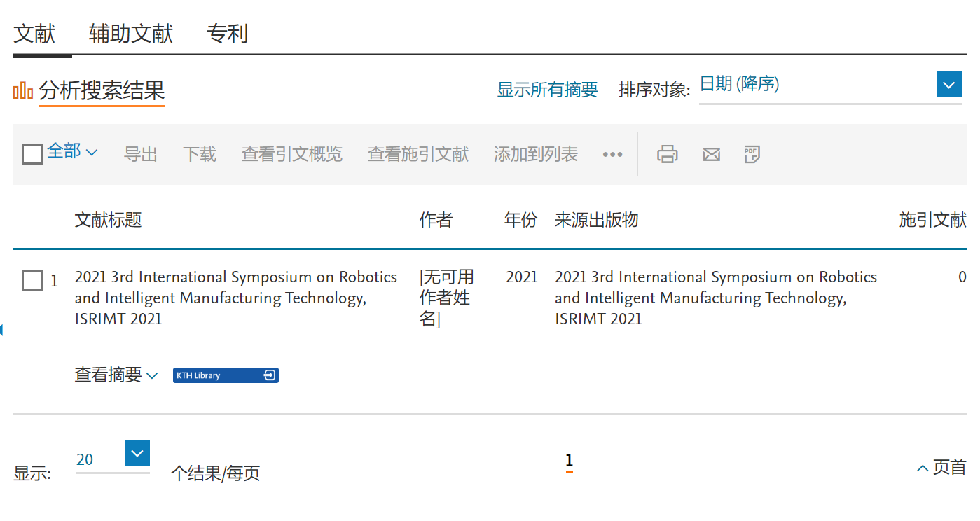Open the results-per-page dropdown showing 20
980x521 pixels.
click(x=137, y=453)
